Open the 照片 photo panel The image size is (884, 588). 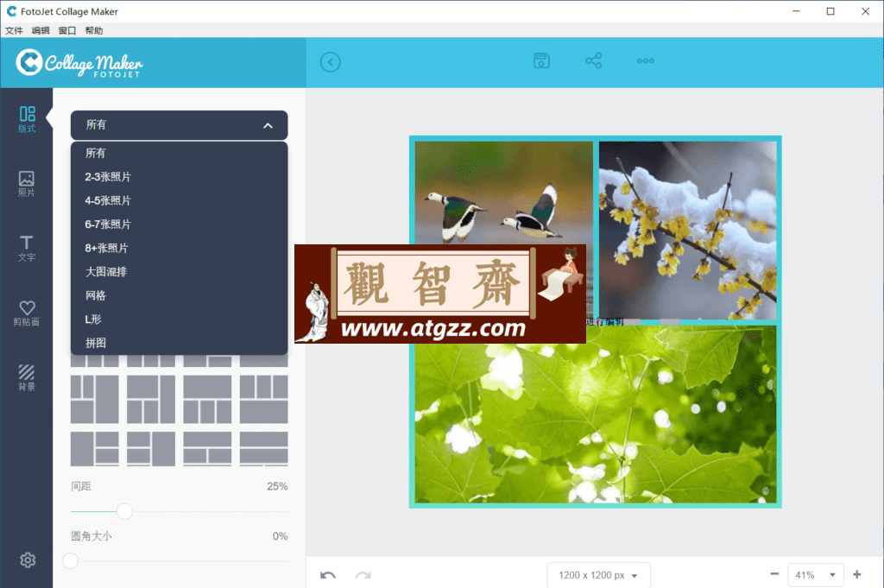click(27, 184)
